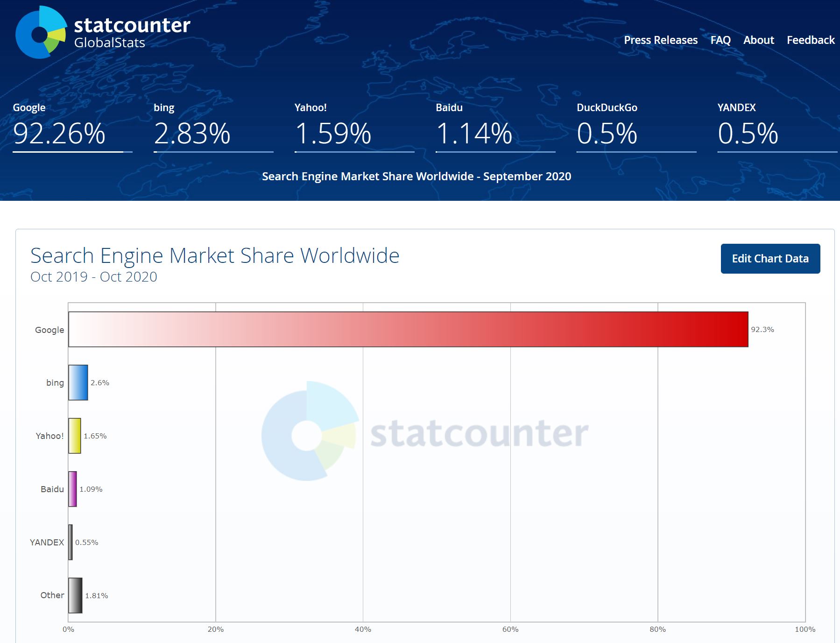
Task: Select the Baidu 1.14% stat
Action: tap(495, 127)
